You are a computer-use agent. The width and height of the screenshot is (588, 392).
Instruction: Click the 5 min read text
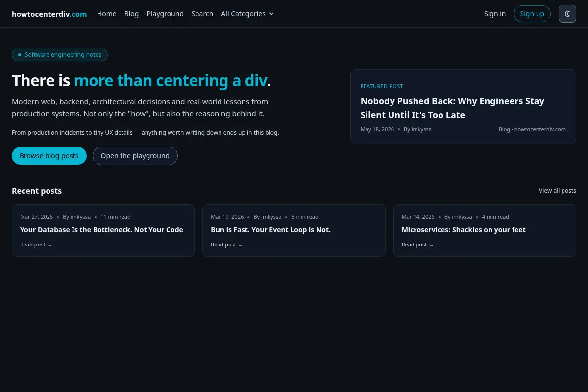coord(305,217)
